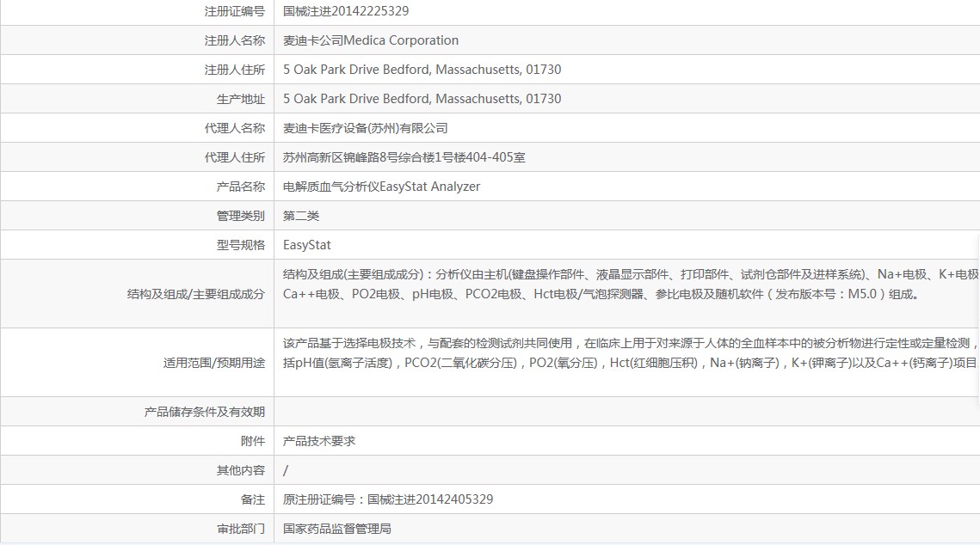Click the 注册人住所 label
980x545 pixels.
click(x=234, y=70)
